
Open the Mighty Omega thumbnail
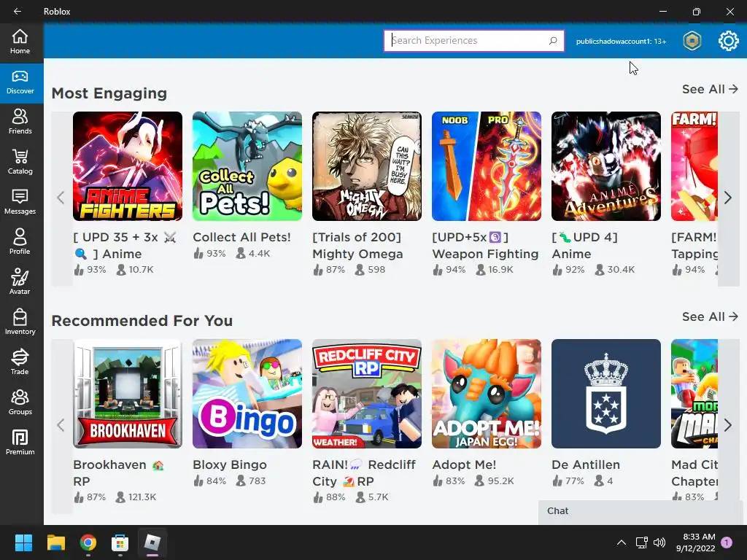point(367,166)
